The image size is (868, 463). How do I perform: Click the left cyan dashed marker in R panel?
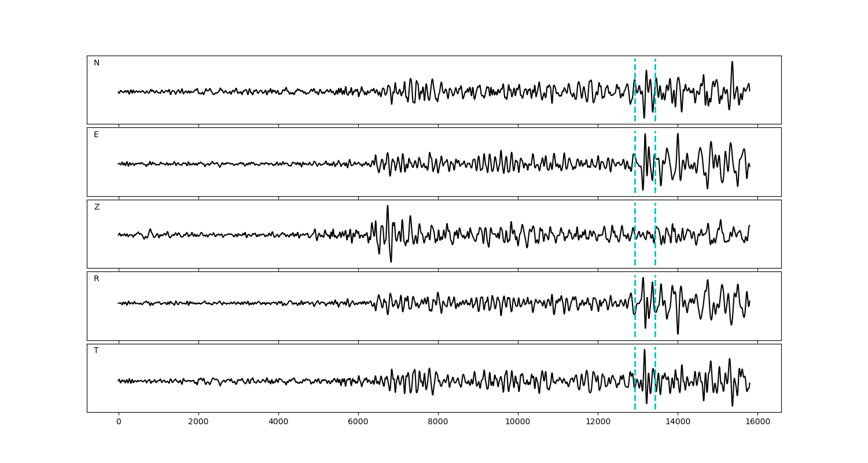pos(635,318)
